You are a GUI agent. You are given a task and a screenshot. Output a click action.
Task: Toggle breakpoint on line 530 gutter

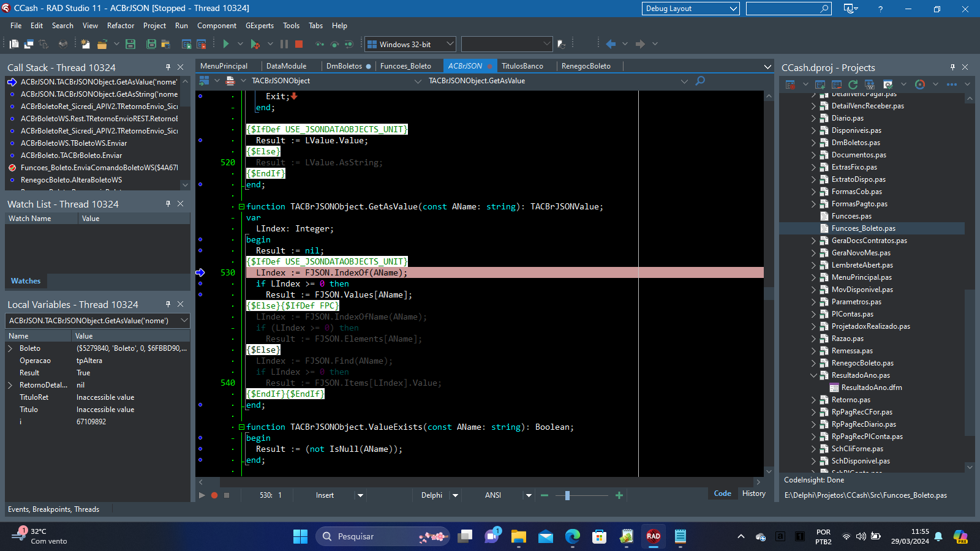pos(200,272)
